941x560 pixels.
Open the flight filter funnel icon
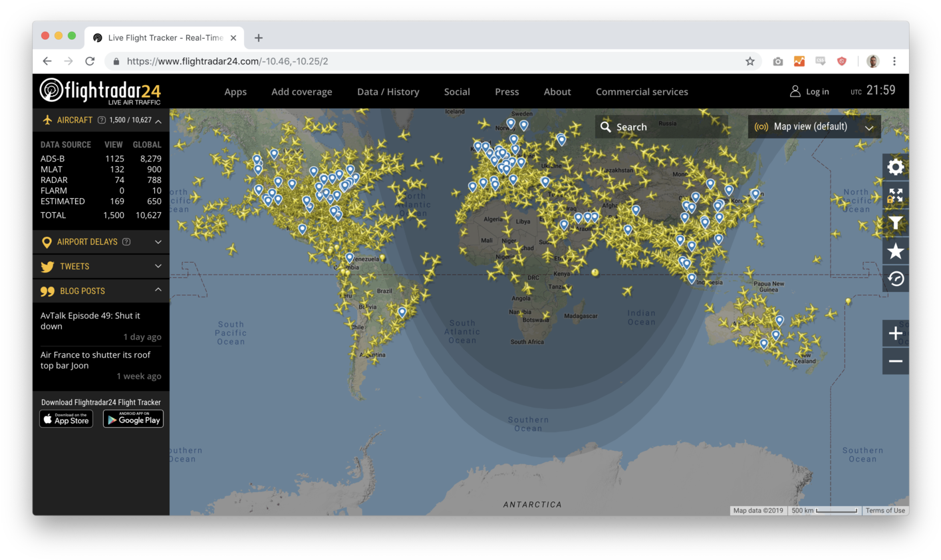tap(896, 223)
